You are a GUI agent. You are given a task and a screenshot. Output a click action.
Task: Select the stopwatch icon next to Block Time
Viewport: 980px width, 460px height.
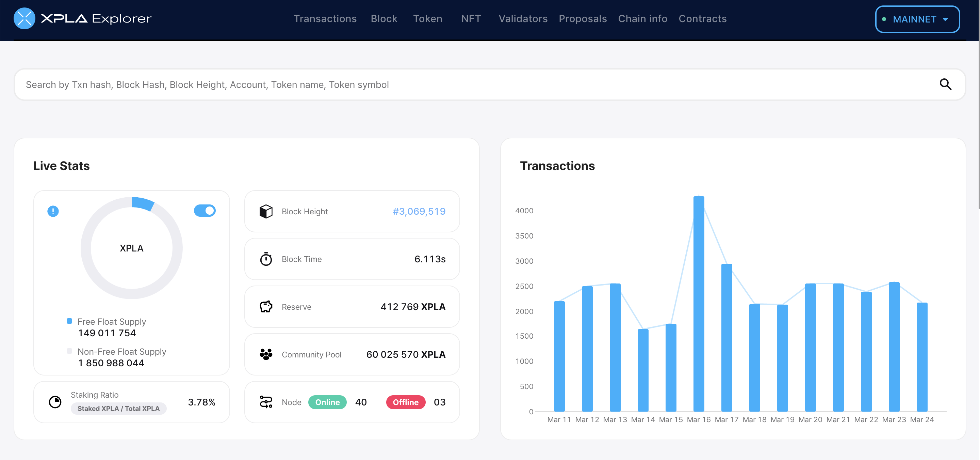(x=266, y=259)
